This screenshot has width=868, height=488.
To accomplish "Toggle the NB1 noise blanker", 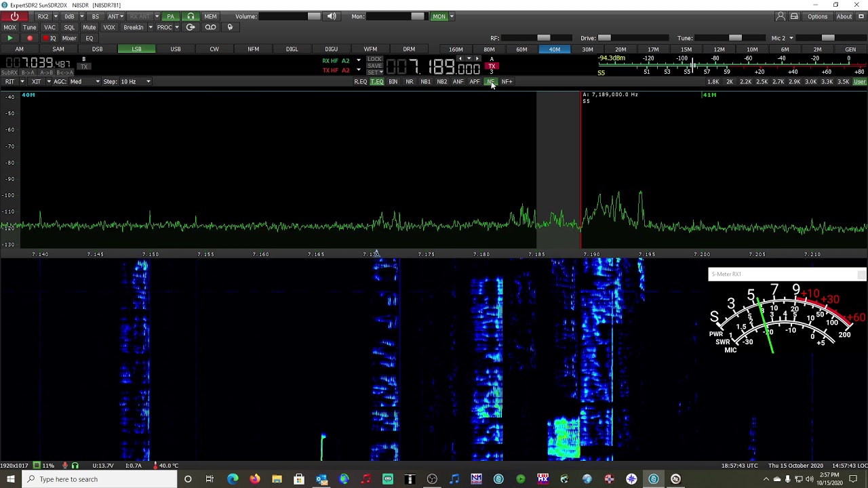I will click(x=426, y=81).
